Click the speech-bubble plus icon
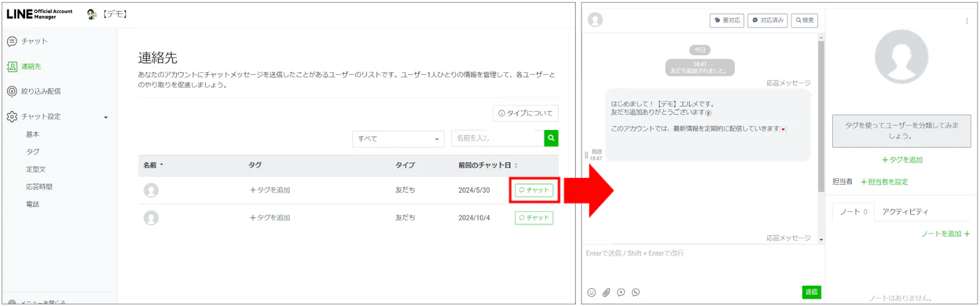Image resolution: width=980 pixels, height=306 pixels. (x=621, y=293)
